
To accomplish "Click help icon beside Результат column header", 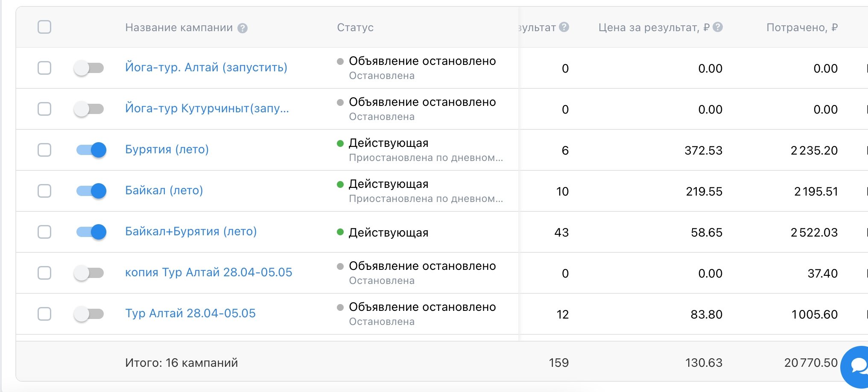I will [x=564, y=27].
